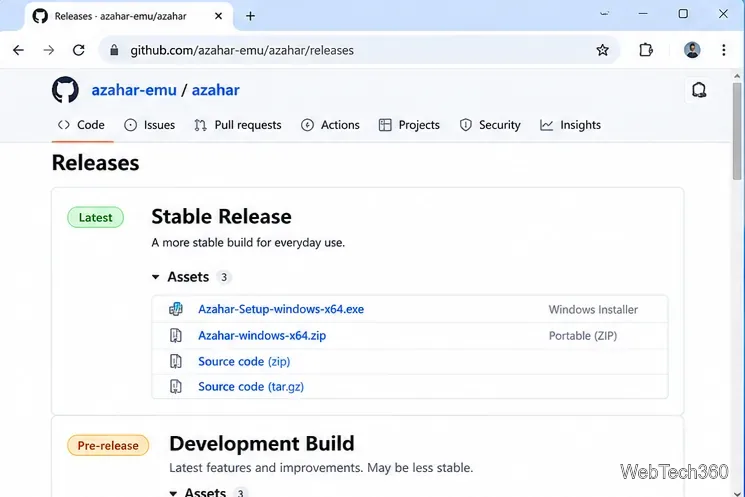
Task: Click the zip icon beside Azahar-windows-x64.zip
Action: pyautogui.click(x=176, y=335)
